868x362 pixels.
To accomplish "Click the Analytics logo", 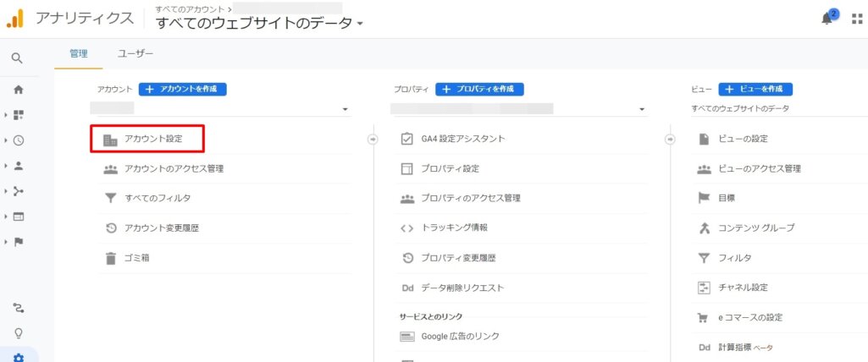I will (15, 19).
